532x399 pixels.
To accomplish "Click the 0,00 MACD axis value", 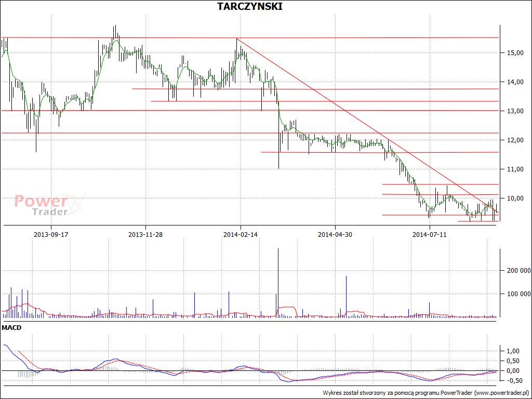I will pos(513,371).
